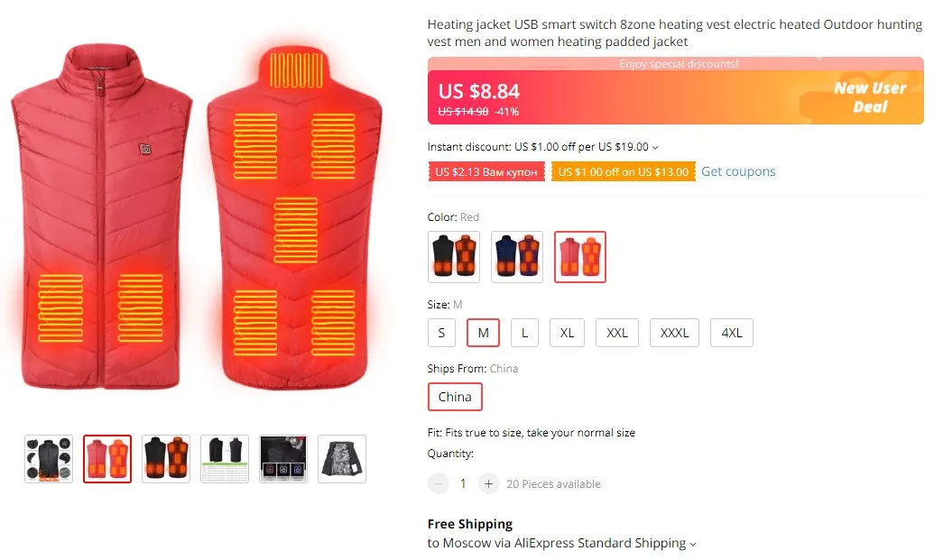Viewport: 934px width, 560px height.
Task: Select China as the ship-from location
Action: (455, 397)
